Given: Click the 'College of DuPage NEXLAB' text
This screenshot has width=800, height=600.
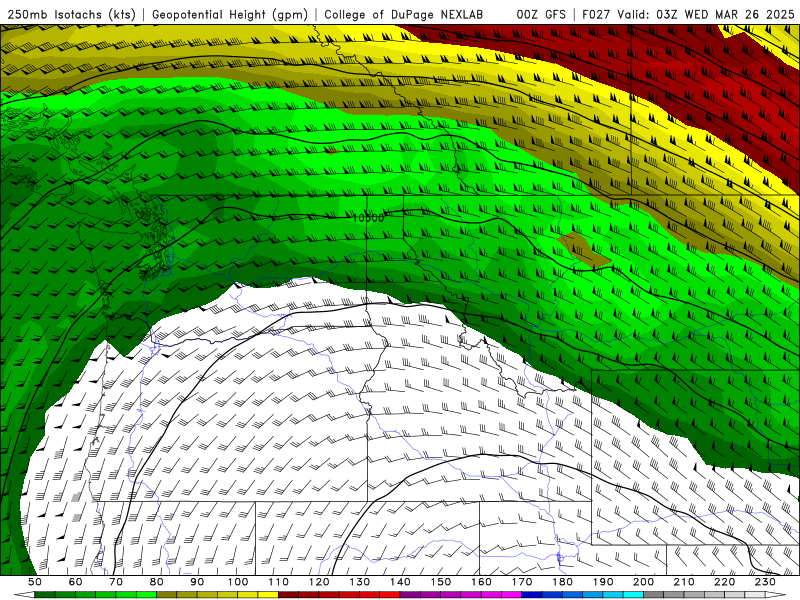Looking at the screenshot, I should 404,15.
